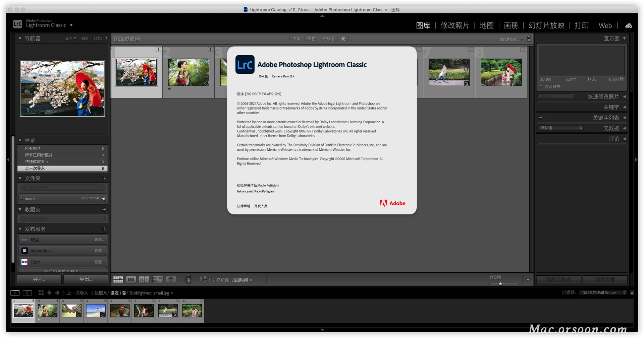The width and height of the screenshot is (644, 338).
Task: Click the Adobe Stock St icon
Action: [x=24, y=251]
